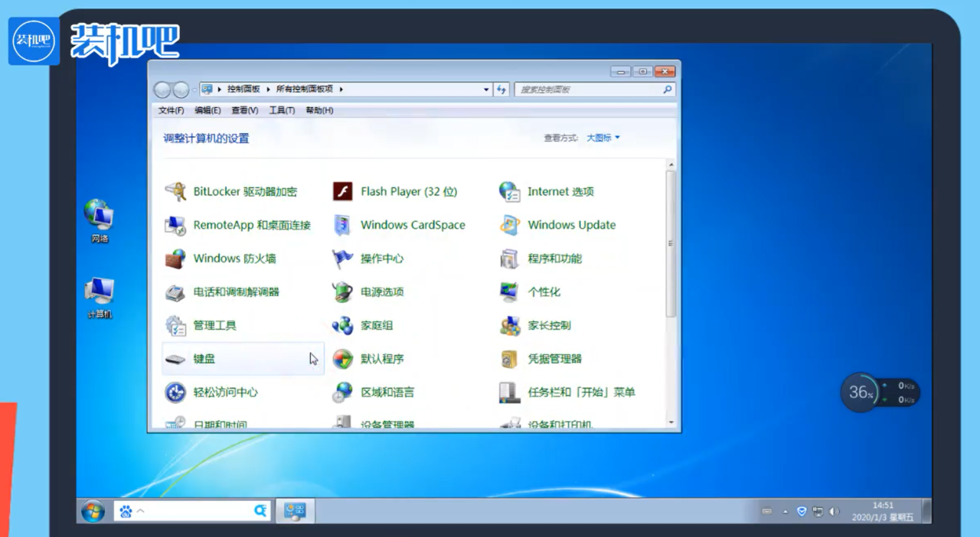Click the scrollbar up arrow in Control Panel
980x537 pixels.
671,164
